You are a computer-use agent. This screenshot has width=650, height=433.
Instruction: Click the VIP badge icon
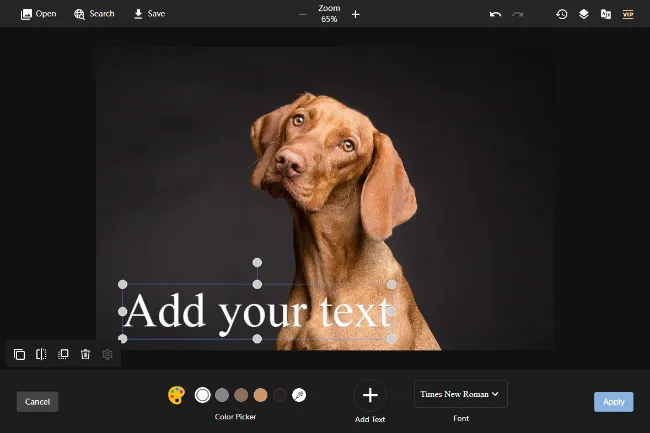628,14
